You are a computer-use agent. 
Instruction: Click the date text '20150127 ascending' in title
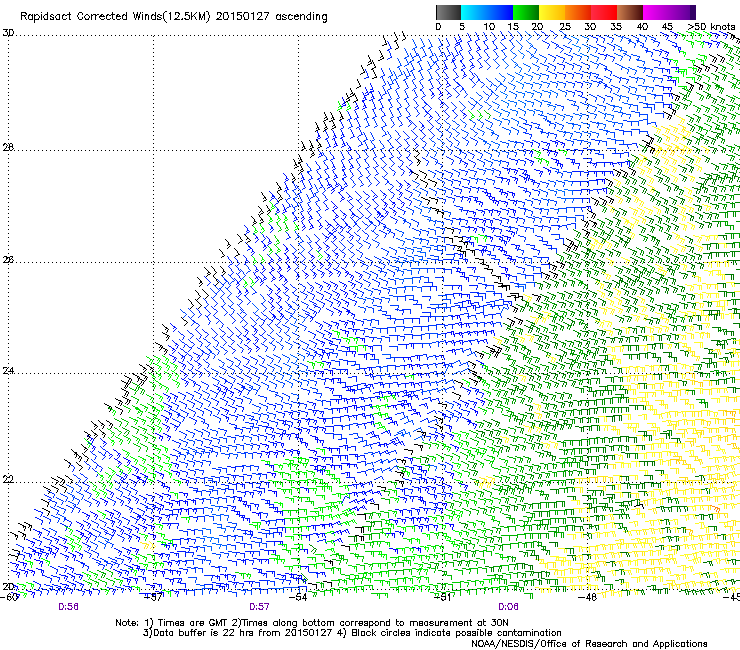[271, 17]
